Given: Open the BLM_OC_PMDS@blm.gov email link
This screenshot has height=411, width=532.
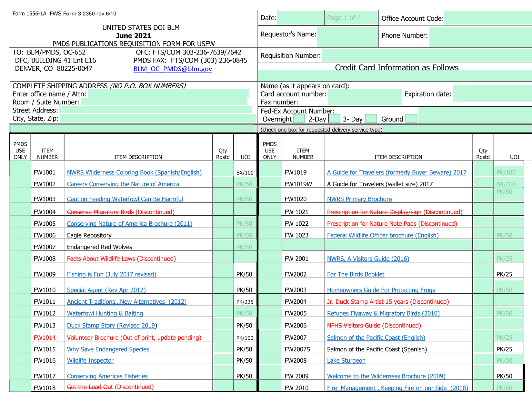Looking at the screenshot, I should tap(173, 69).
